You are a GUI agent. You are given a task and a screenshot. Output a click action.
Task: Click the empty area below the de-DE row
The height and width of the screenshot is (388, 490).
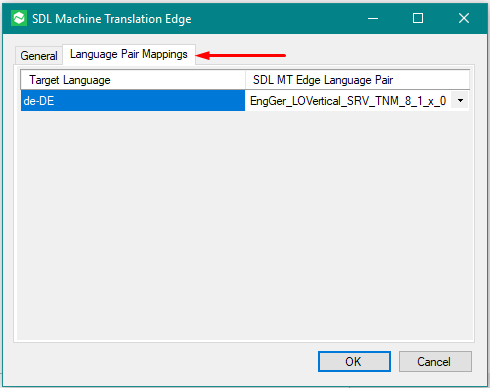[x=245, y=225]
